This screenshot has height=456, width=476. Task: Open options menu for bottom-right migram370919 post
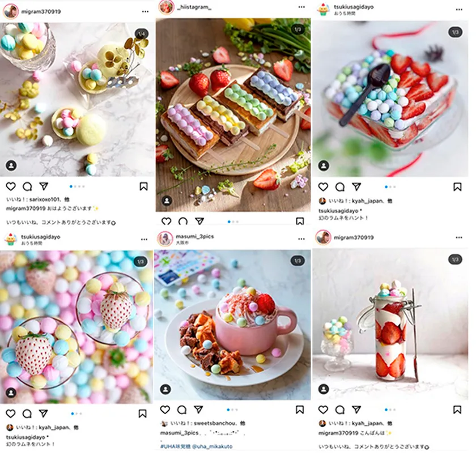459,237
